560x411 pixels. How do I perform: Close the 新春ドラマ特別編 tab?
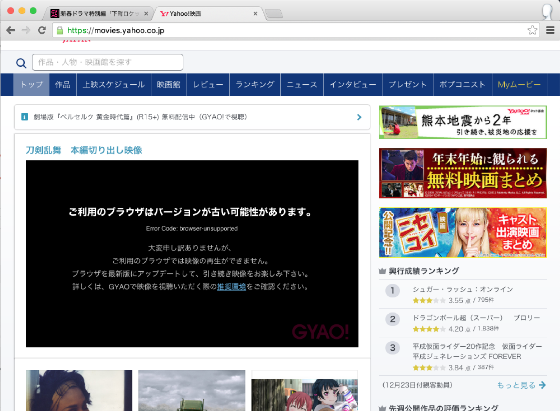(x=146, y=14)
